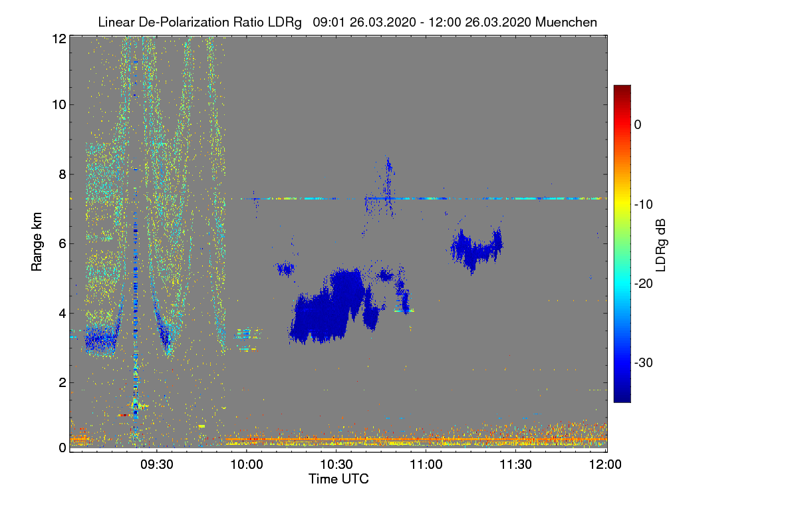Click the 11:00 time tick label
Viewport: 798px width, 532px height.
(x=426, y=464)
